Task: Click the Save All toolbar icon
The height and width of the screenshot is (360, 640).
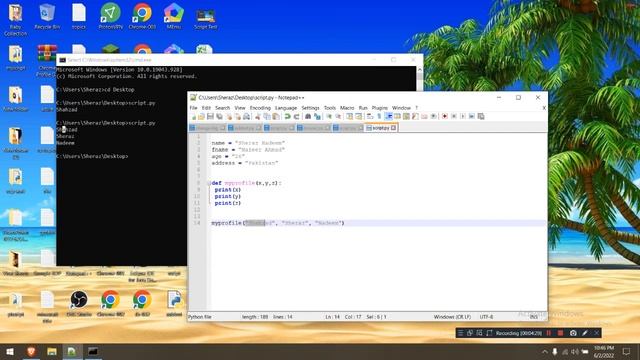Action: coord(219,116)
